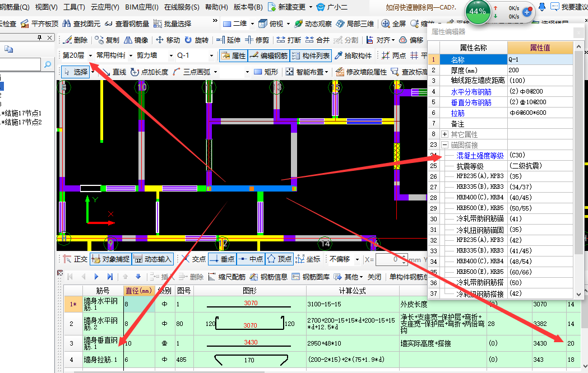The image size is (588, 373).
Task: Expand 其它属性 in property editor
Action: tap(445, 134)
